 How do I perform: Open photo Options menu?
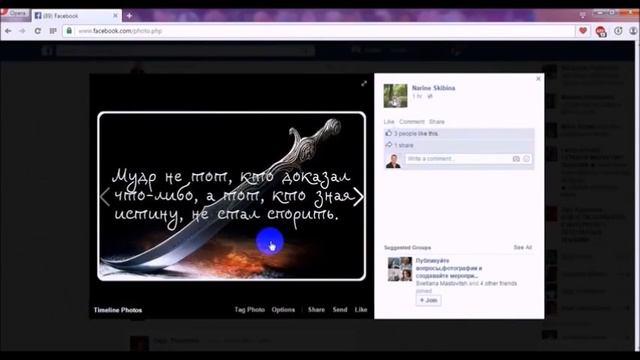283,310
